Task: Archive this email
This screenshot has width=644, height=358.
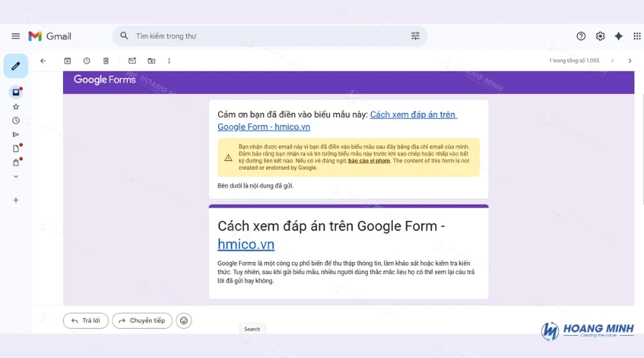Action: coord(67,61)
